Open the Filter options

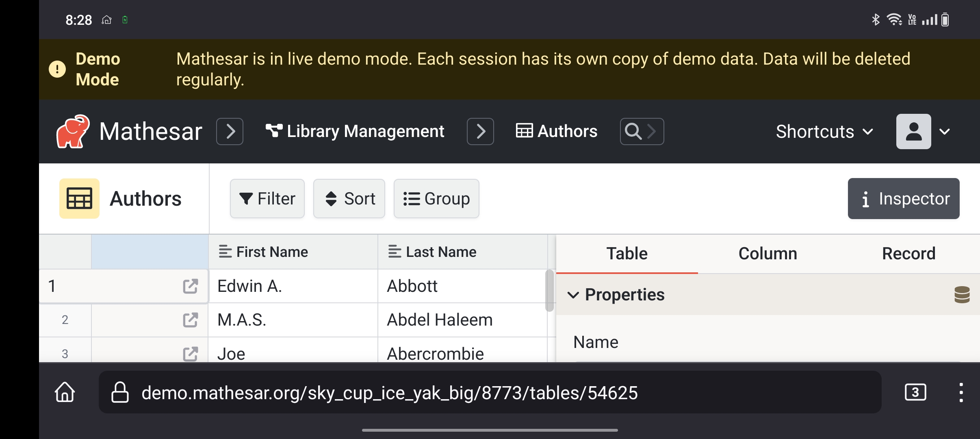pyautogui.click(x=267, y=199)
